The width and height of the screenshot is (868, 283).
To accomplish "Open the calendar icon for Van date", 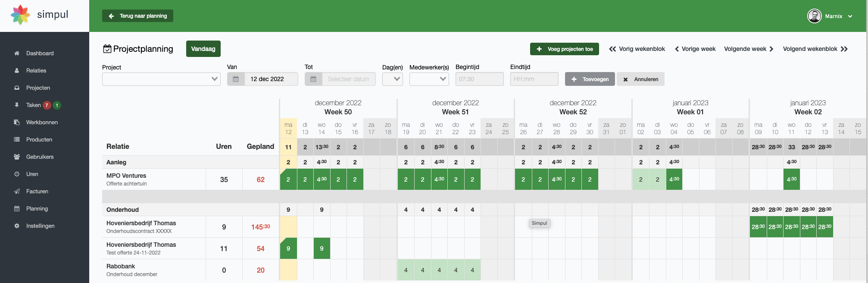I will (236, 79).
